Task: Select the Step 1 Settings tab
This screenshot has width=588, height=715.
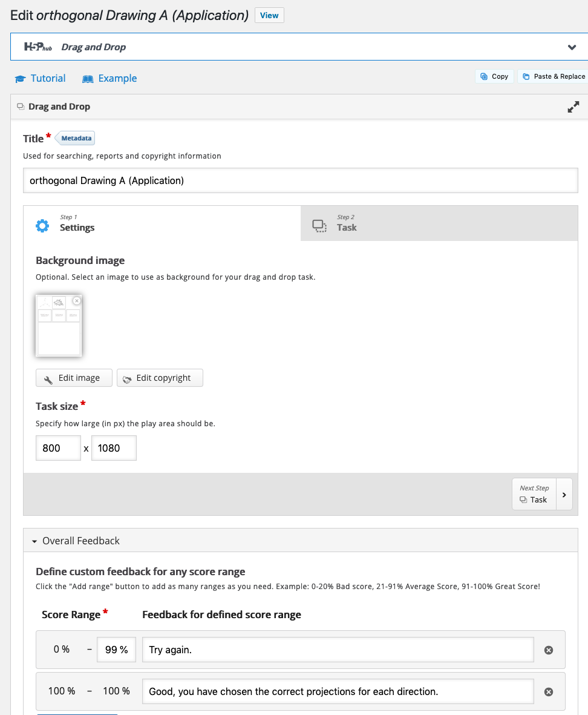Action: 162,223
